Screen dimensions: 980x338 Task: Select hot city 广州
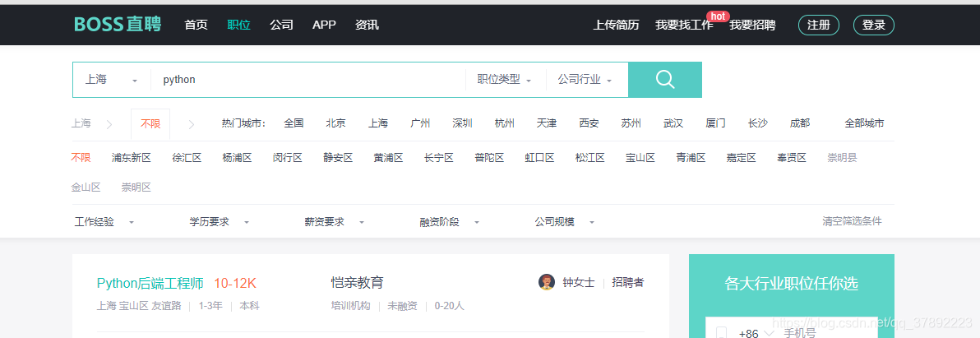(x=420, y=123)
